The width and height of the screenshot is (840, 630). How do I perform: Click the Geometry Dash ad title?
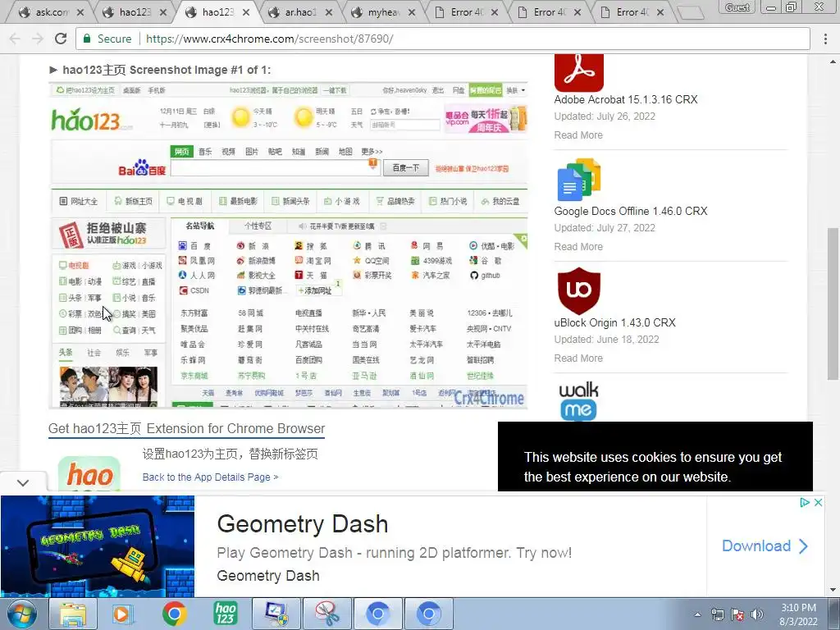tap(302, 524)
